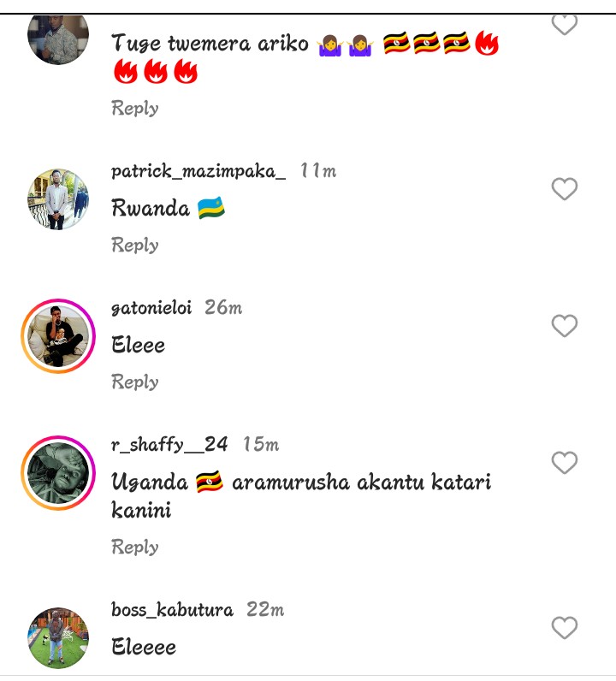
Task: Click the Uganda aramurusha comment text
Action: tap(301, 495)
